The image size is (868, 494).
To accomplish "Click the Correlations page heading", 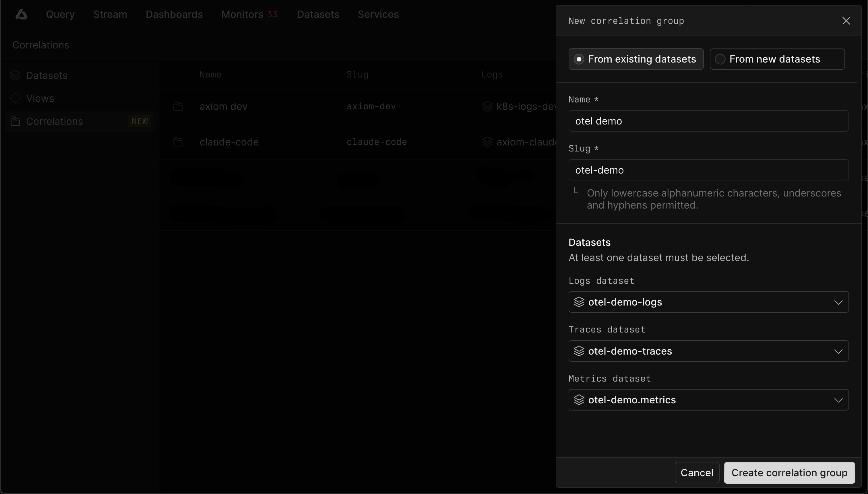I will [x=41, y=45].
